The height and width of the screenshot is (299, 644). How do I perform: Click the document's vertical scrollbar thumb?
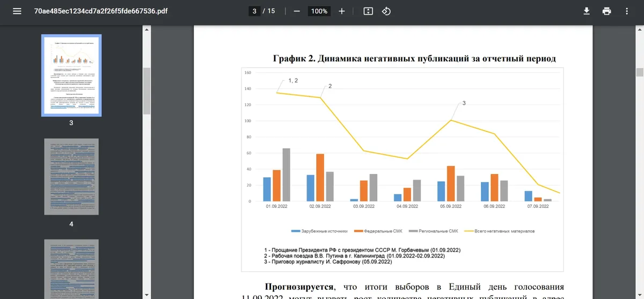[639, 72]
